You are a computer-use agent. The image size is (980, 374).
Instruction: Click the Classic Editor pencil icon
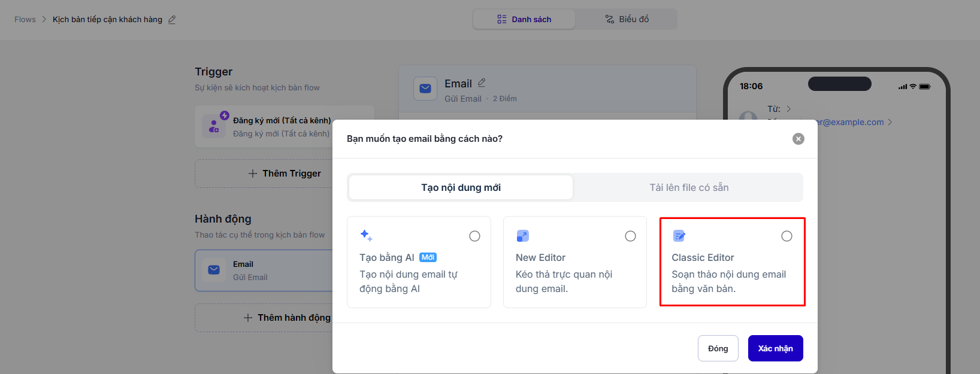pos(679,236)
